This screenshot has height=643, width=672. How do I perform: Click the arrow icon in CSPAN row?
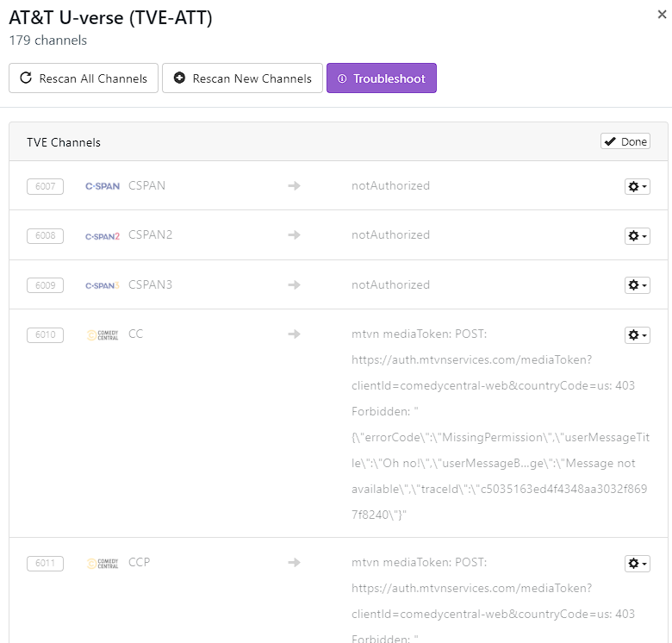[294, 186]
